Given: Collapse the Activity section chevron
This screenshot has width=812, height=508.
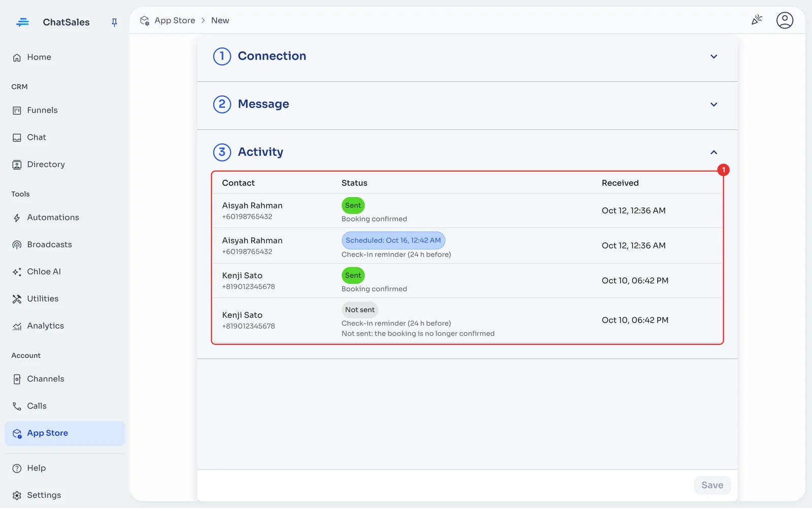Looking at the screenshot, I should [714, 152].
